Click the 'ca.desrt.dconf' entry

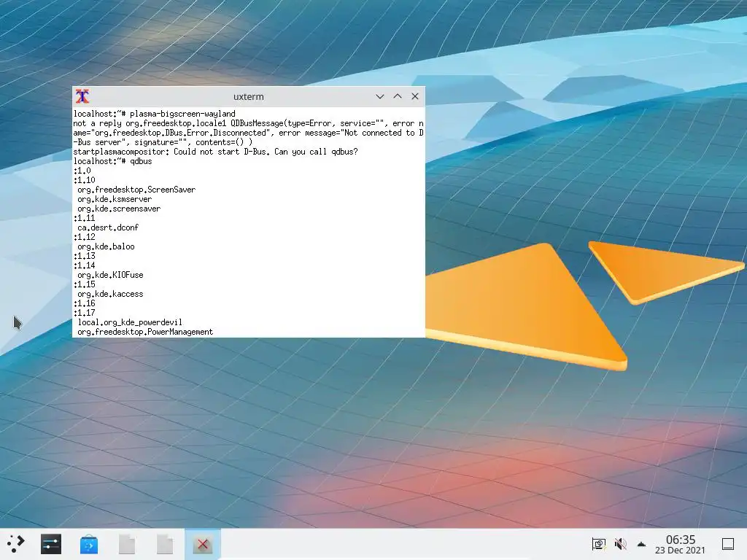[108, 227]
